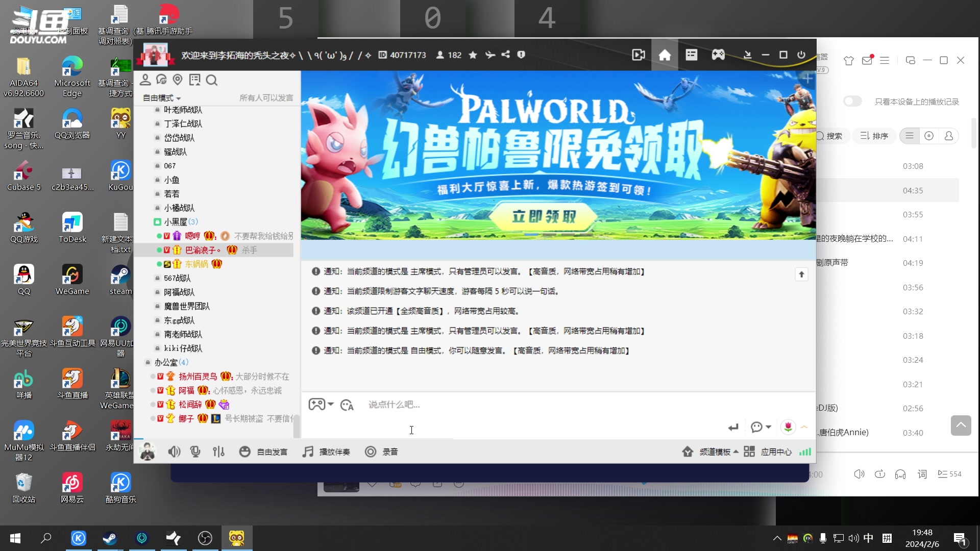Open the 自由模式 dropdown

click(x=162, y=98)
